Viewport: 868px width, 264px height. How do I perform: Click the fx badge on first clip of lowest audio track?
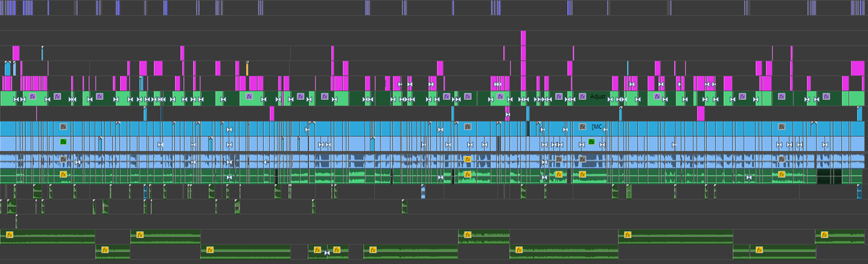(104, 250)
